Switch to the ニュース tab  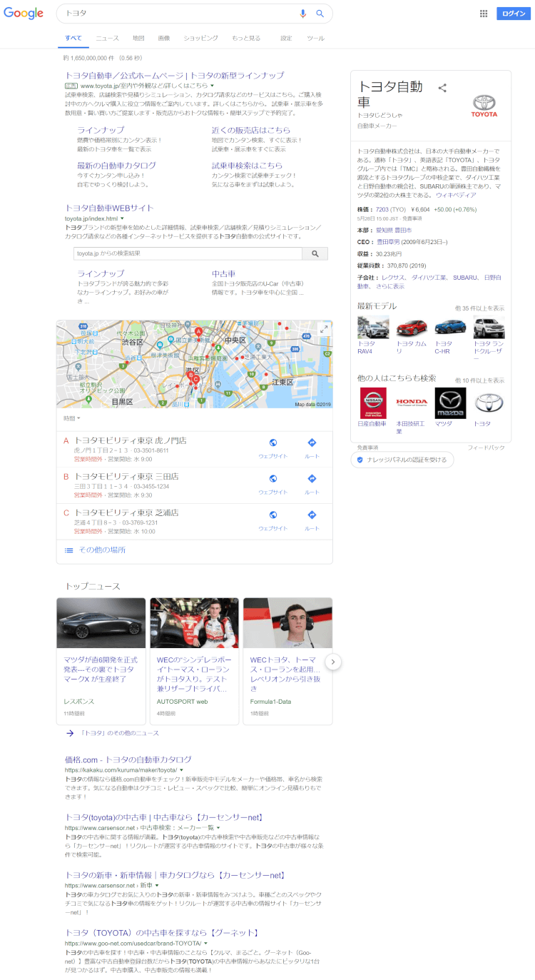coord(108,38)
